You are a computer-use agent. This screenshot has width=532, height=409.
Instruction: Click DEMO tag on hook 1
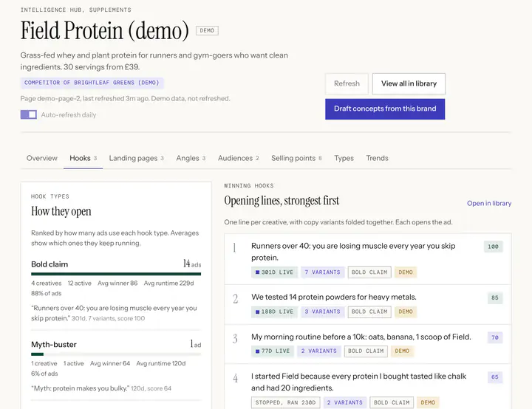tap(406, 272)
